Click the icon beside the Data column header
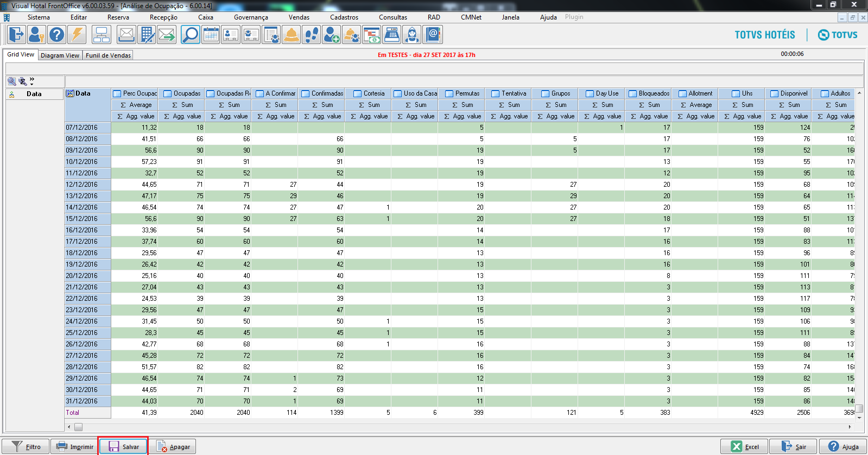This screenshot has width=868, height=455. coord(70,93)
